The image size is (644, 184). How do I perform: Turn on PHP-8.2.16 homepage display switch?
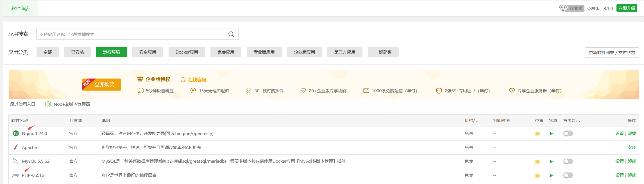[x=568, y=175]
